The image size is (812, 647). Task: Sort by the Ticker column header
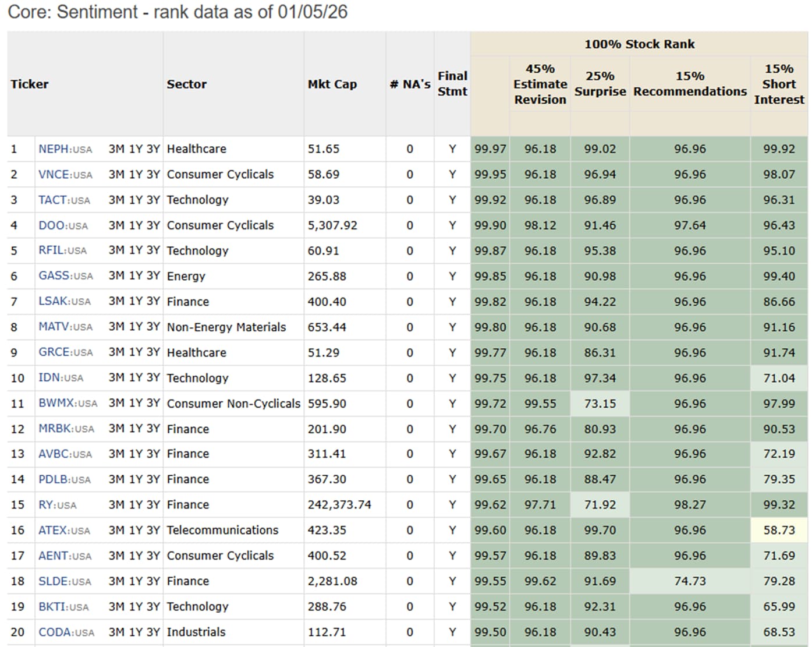pos(30,84)
